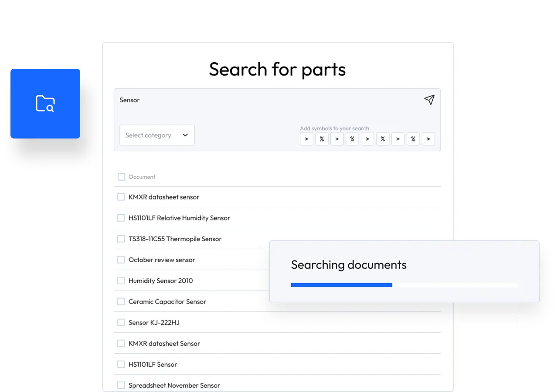Click the last '%' symbol button
Image resolution: width=557 pixels, height=392 pixels.
click(413, 139)
